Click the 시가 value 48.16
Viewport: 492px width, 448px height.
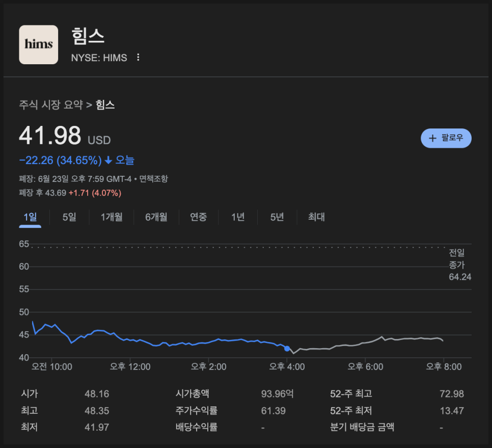pyautogui.click(x=97, y=394)
